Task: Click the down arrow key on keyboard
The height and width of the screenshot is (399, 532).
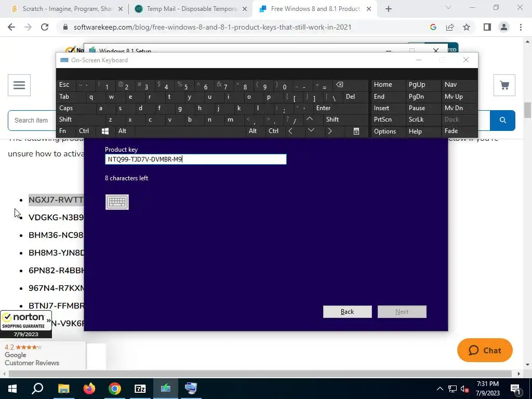Action: coord(311,131)
